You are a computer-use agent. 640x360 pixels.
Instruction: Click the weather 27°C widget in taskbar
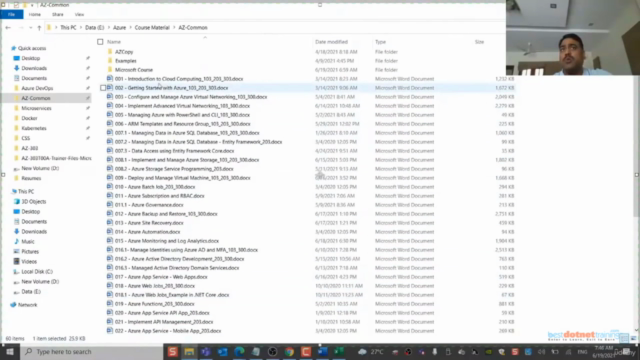[371, 351]
